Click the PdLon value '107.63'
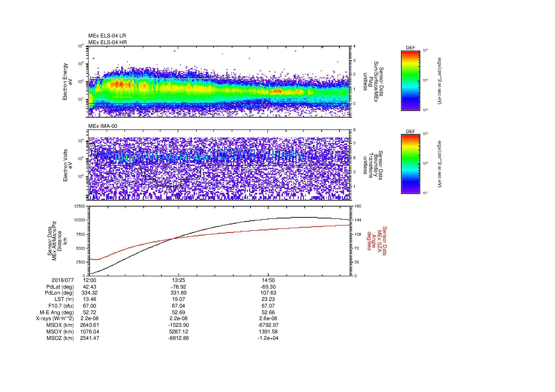Image resolution: width=555 pixels, height=392 pixels. (268, 293)
